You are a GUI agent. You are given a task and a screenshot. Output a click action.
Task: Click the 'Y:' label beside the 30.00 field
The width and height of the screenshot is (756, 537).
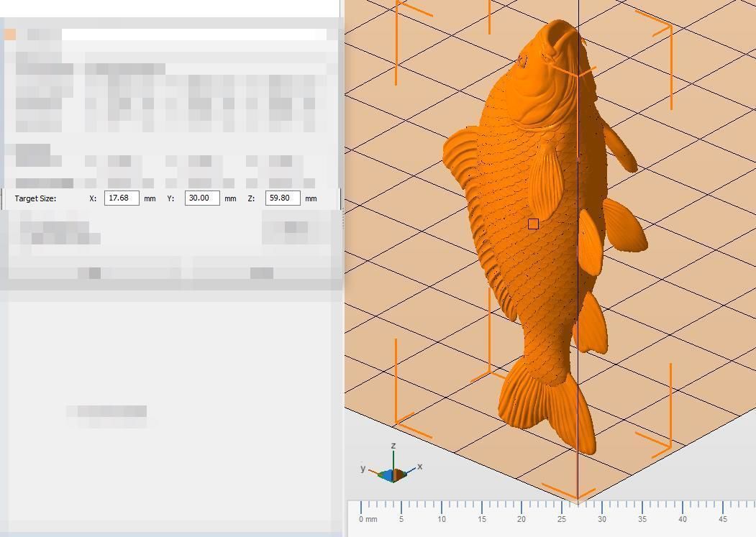[170, 198]
